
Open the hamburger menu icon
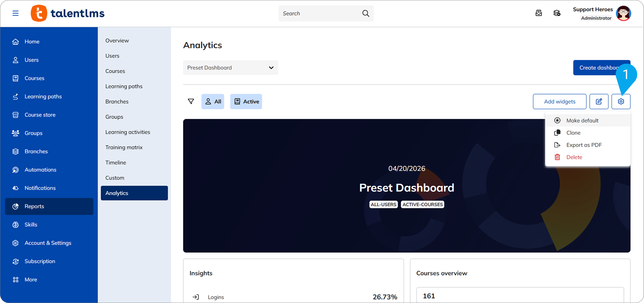tap(15, 13)
